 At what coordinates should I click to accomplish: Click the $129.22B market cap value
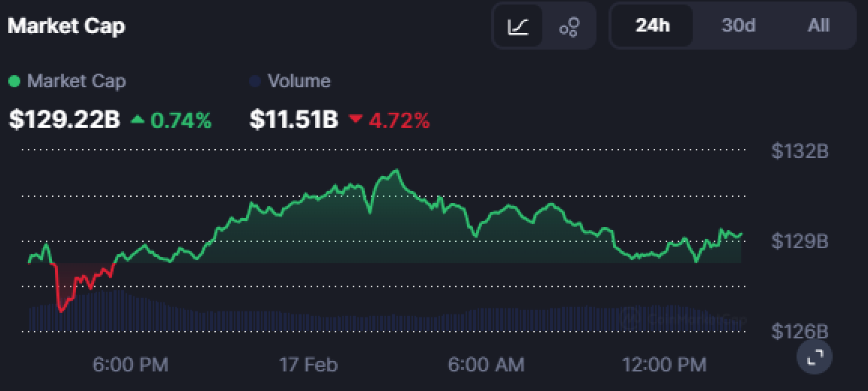pyautogui.click(x=65, y=119)
